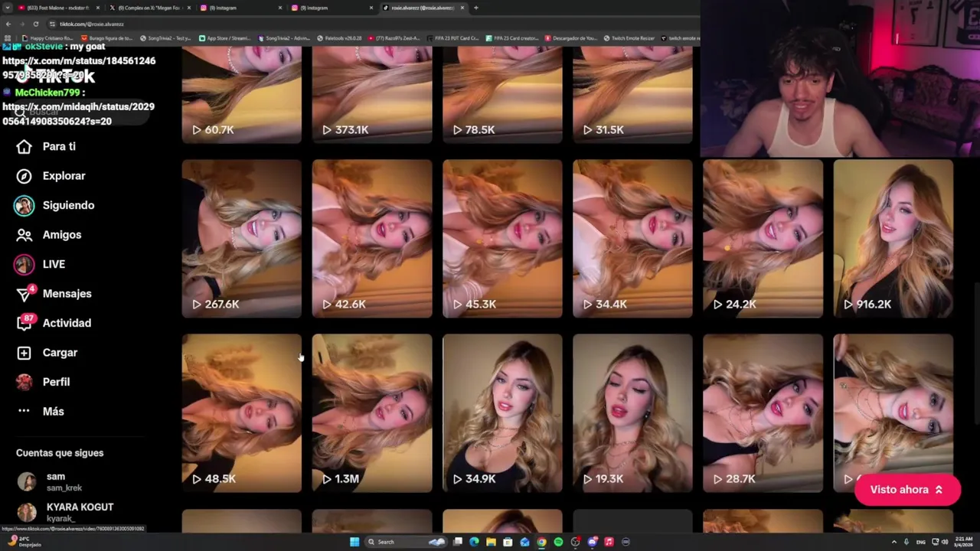Open Google Chrome in the taskbar
The height and width of the screenshot is (551, 980).
click(x=541, y=542)
